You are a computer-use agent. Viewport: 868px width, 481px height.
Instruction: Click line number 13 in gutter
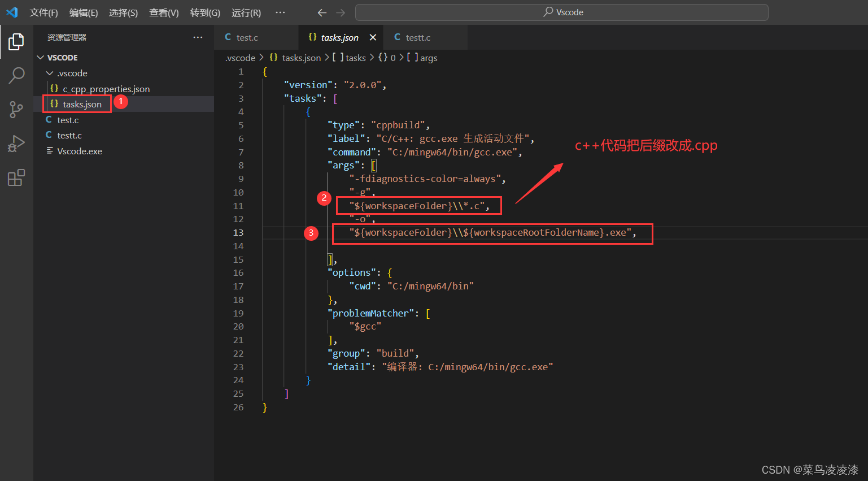coord(238,232)
